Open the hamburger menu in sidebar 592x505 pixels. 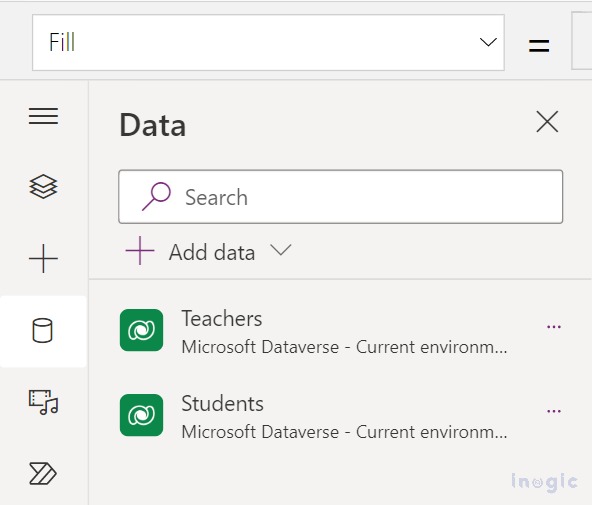click(x=43, y=116)
